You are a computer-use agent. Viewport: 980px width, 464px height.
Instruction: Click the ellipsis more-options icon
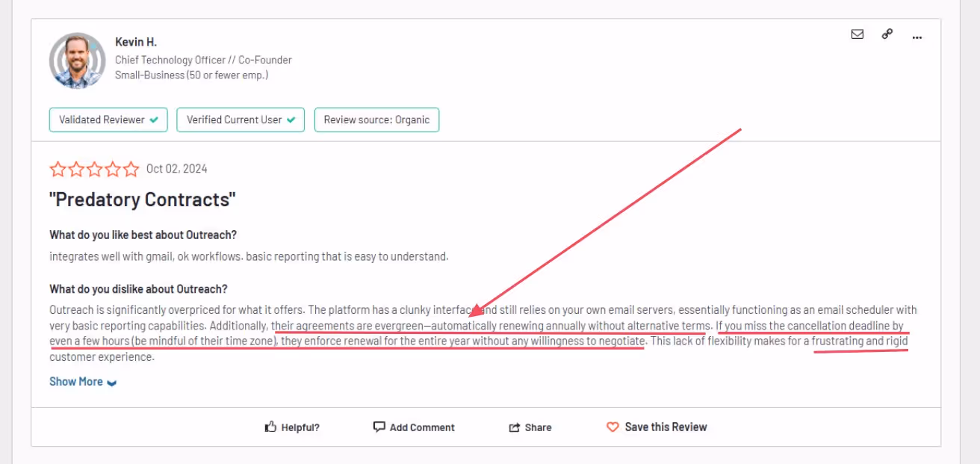917,36
